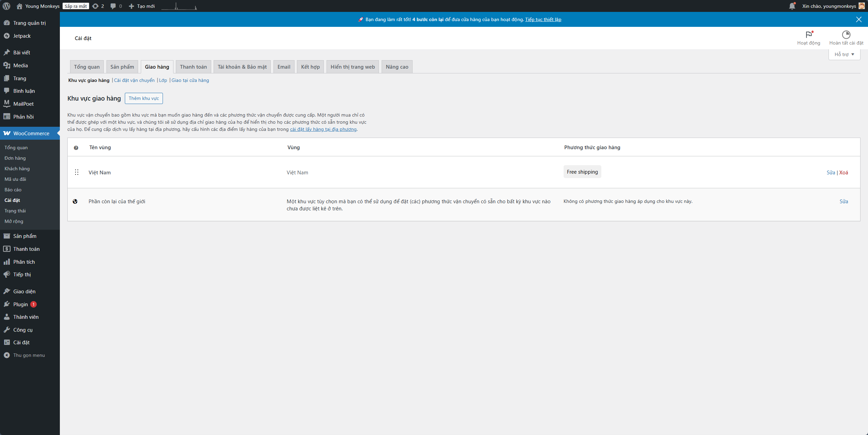Grab the Việt Nam row drag handle

pos(77,172)
